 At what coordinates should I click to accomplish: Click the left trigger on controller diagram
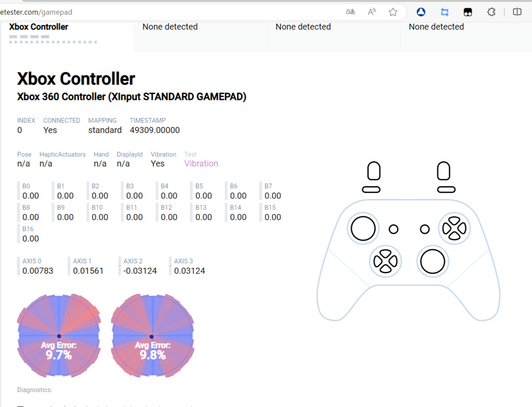pos(374,171)
